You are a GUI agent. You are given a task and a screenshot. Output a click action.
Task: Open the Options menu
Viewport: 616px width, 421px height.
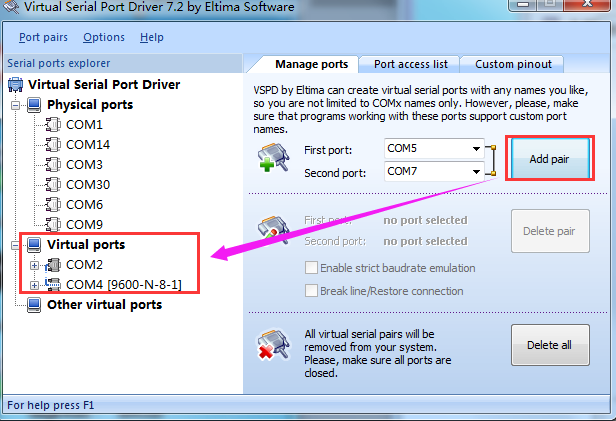(x=104, y=37)
